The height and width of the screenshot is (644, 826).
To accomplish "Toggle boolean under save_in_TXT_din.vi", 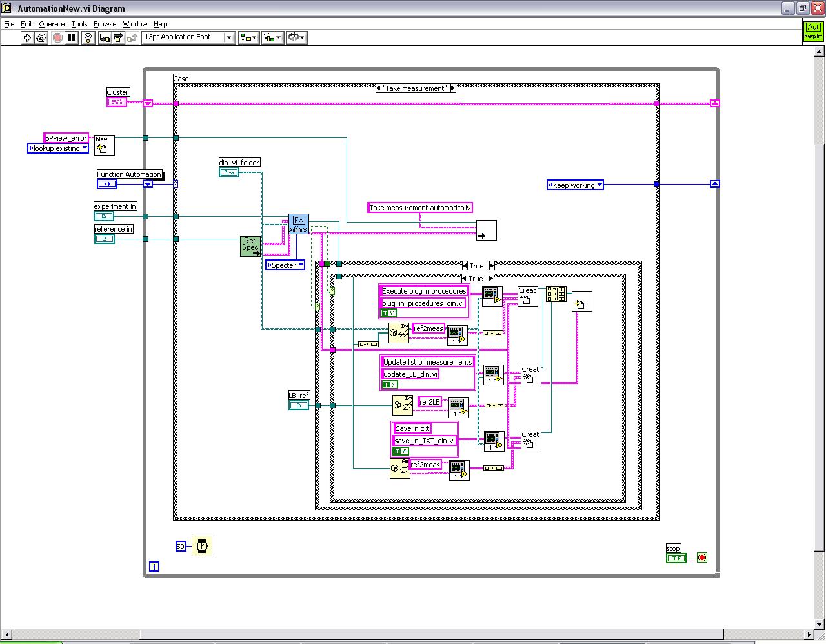I will (x=400, y=451).
